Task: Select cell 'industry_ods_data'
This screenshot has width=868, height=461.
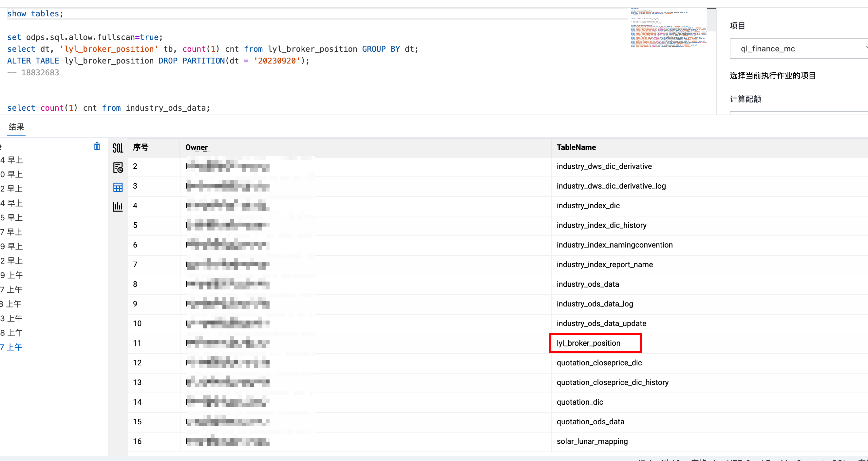Action: tap(588, 284)
